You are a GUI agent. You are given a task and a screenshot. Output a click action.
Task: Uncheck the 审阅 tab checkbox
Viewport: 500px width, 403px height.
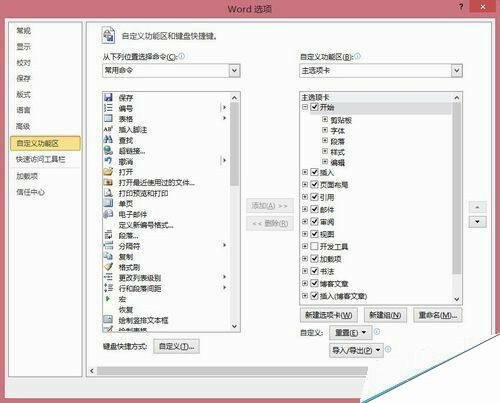[314, 221]
